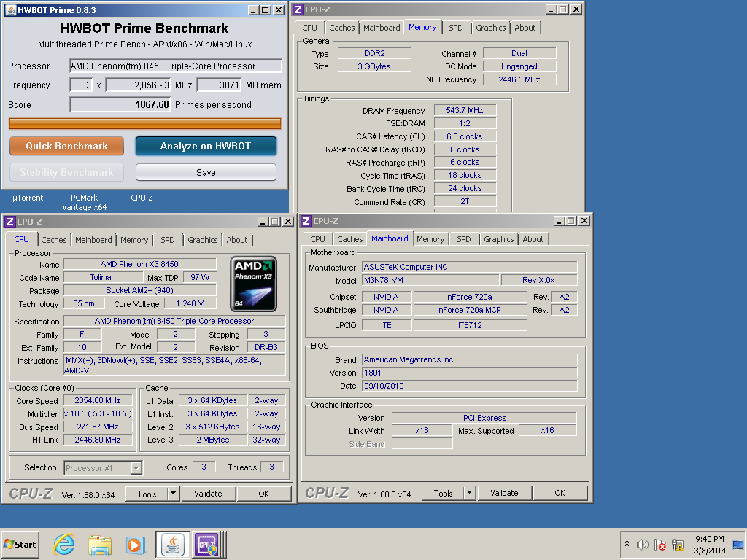Click the HWBOT Prime title bar Java icon
Screen dimensions: 747x560
[10, 10]
